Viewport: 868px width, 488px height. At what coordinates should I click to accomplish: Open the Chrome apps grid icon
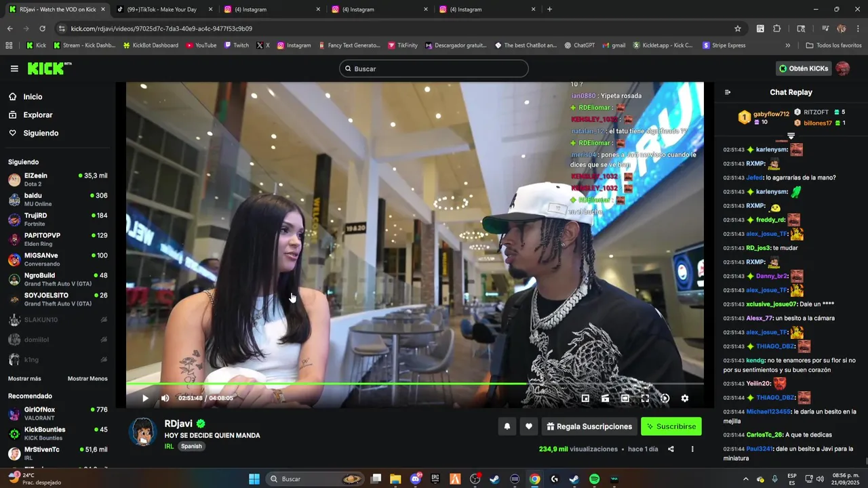(x=9, y=45)
